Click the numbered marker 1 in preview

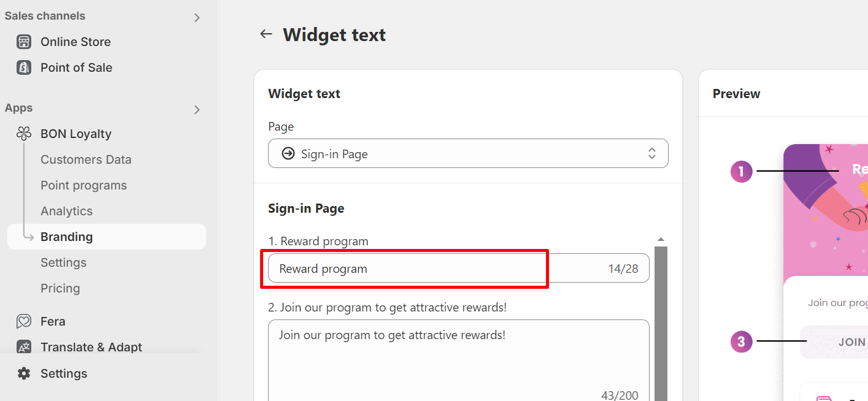click(741, 171)
